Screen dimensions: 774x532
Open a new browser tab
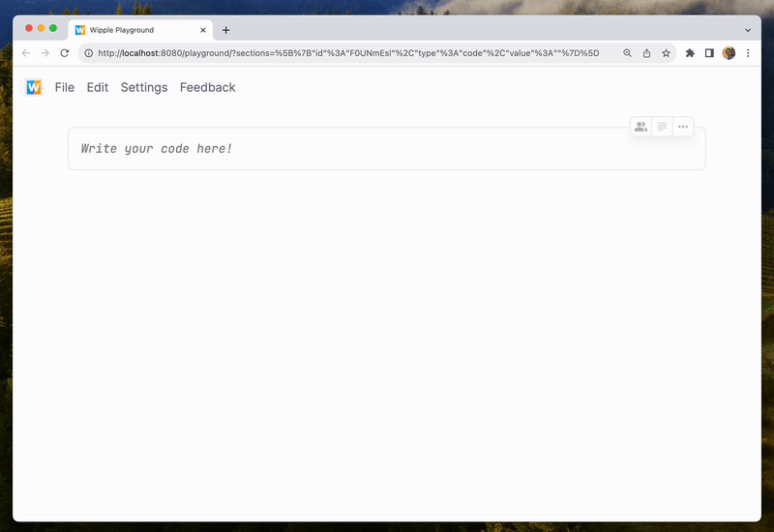pos(225,30)
